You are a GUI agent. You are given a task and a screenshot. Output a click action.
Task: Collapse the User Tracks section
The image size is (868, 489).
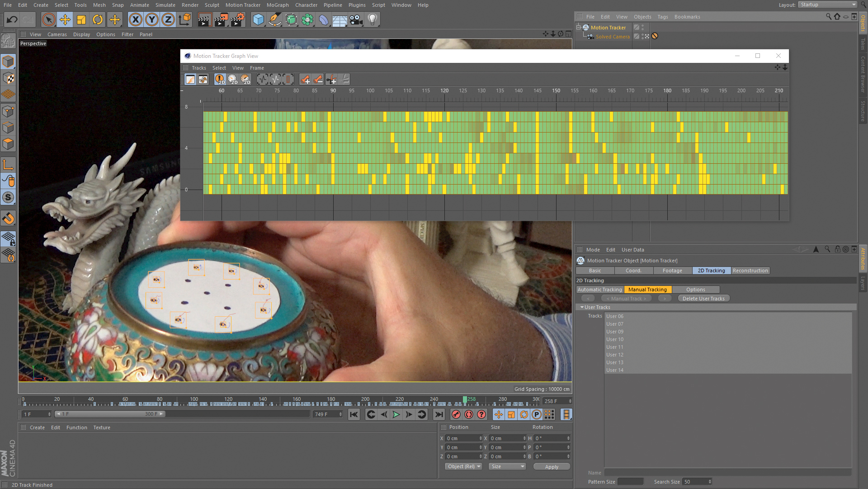pos(581,307)
